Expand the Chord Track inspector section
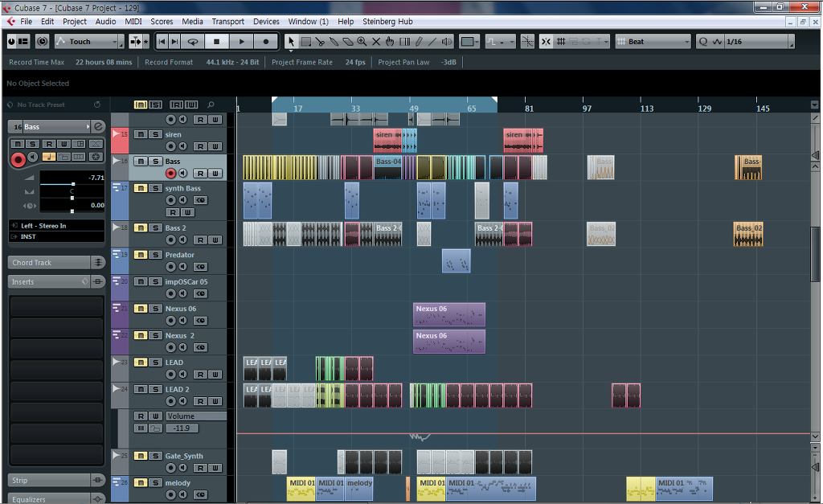The height and width of the screenshot is (504, 823). (56, 263)
